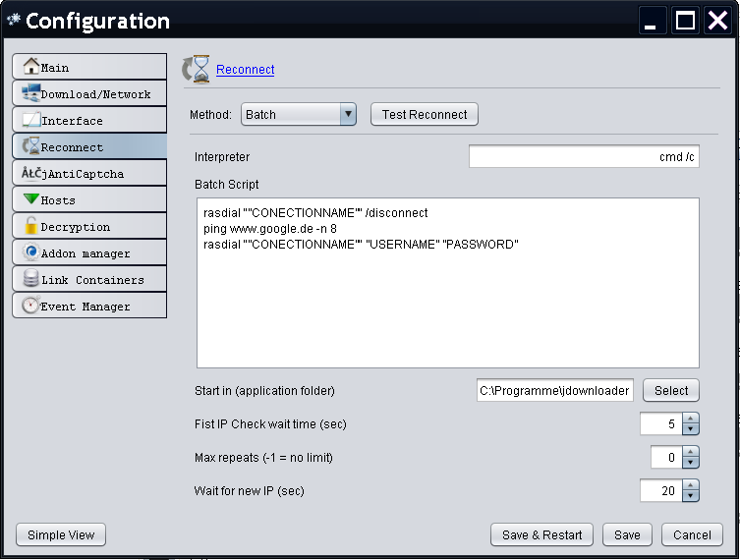Open the Event Manager tab
This screenshot has height=560, width=740.
point(89,307)
